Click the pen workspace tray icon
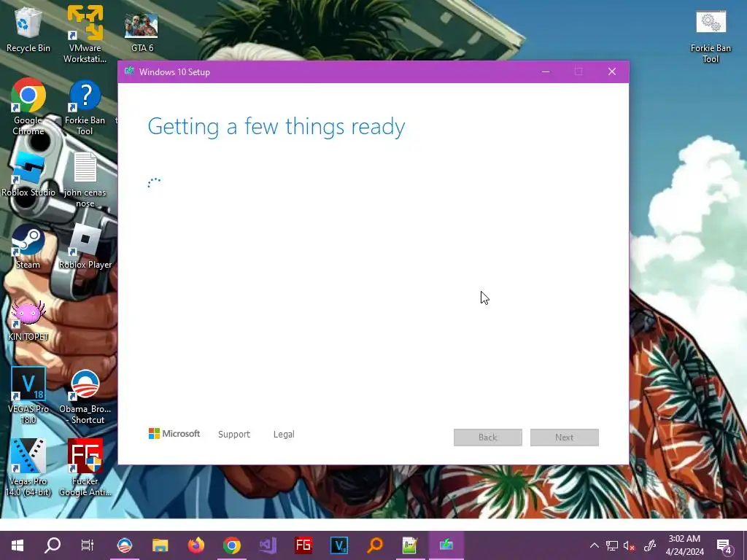 (650, 545)
